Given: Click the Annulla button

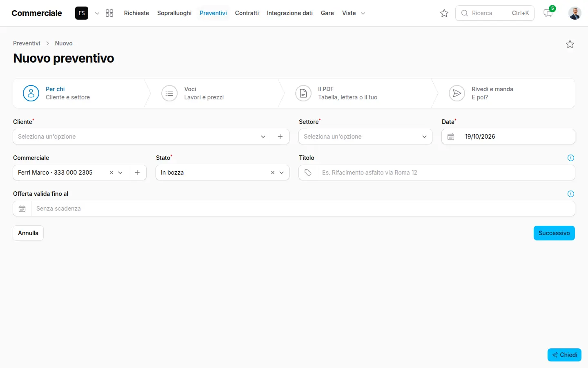Looking at the screenshot, I should [28, 233].
